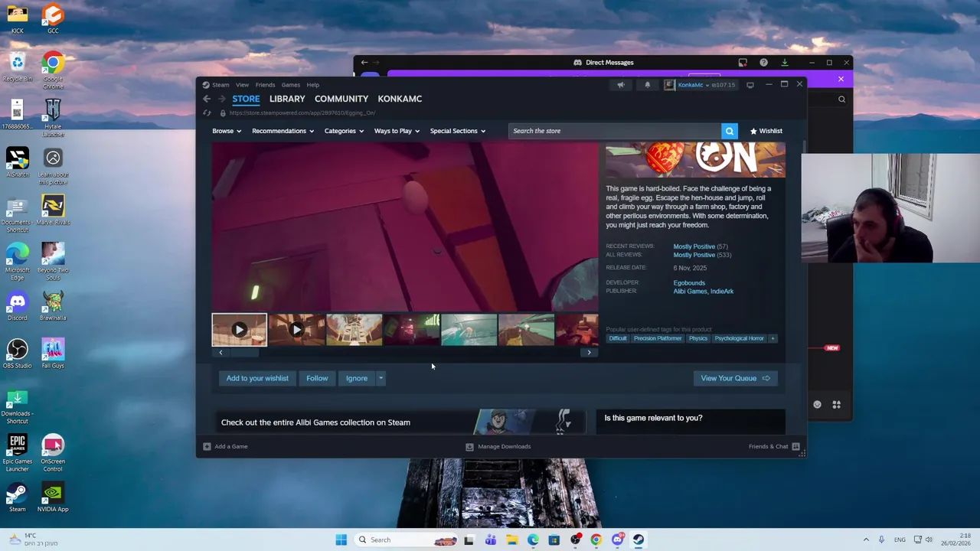Click Discord download update icon
Viewport: 980px width, 551px height.
784,63
